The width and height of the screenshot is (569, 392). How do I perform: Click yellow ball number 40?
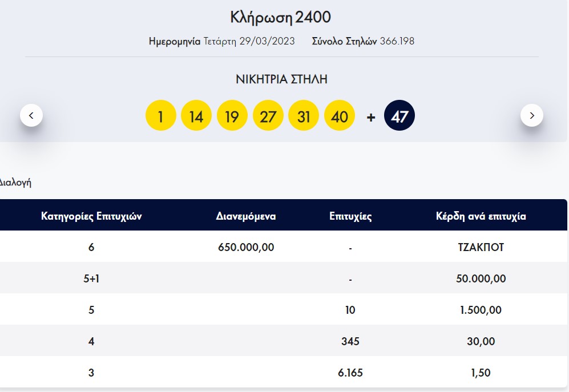coord(340,116)
